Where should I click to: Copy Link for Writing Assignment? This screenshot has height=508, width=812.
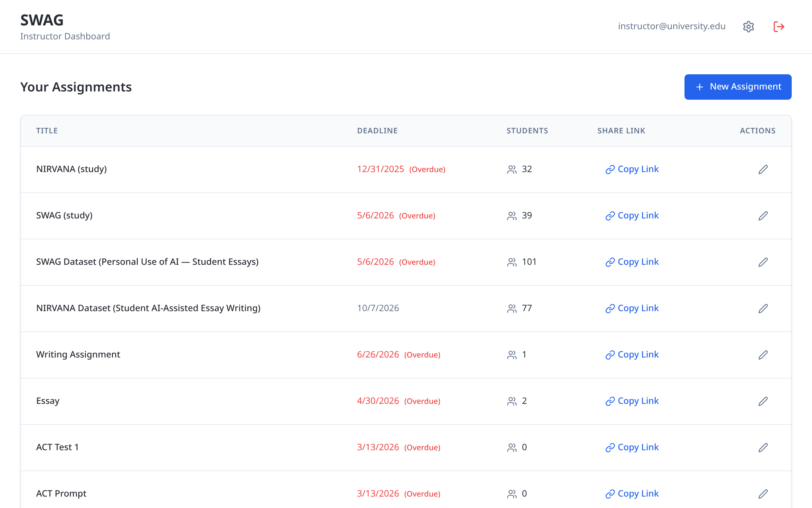(632, 355)
